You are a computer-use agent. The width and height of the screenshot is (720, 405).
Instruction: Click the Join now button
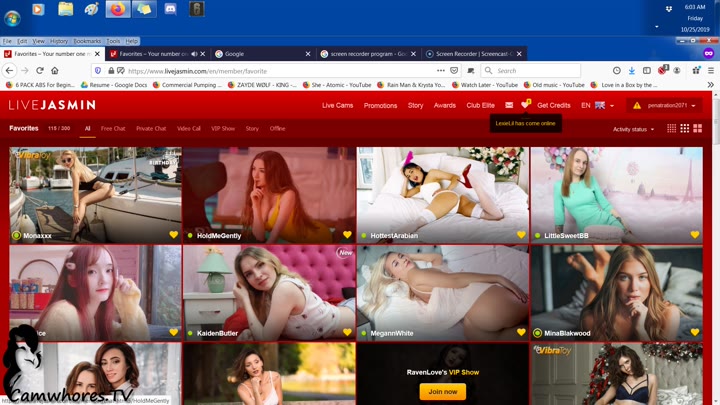443,392
